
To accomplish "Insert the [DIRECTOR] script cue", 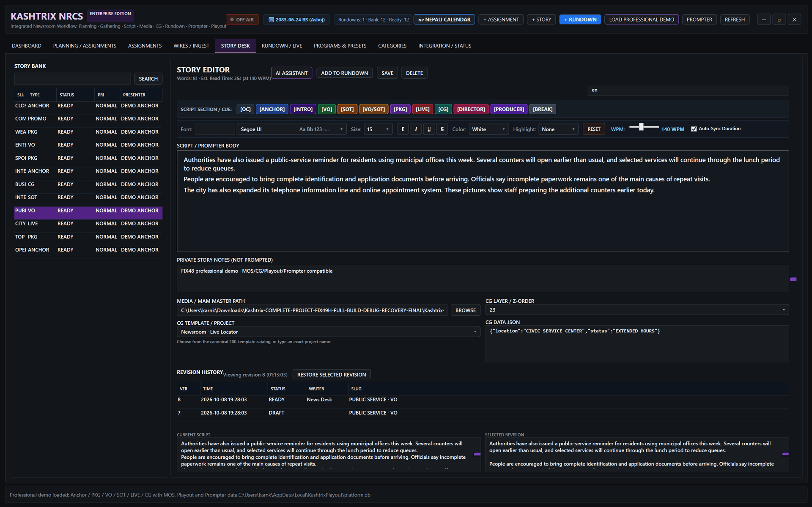I will pyautogui.click(x=471, y=110).
